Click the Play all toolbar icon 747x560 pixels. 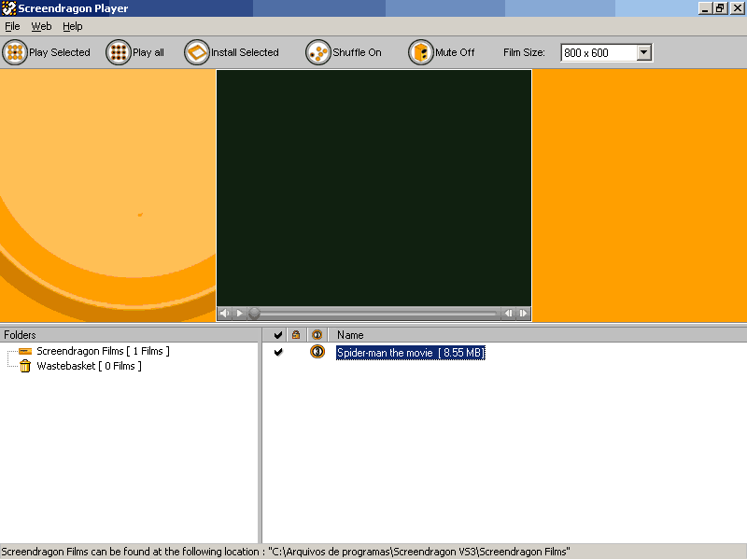coord(118,53)
